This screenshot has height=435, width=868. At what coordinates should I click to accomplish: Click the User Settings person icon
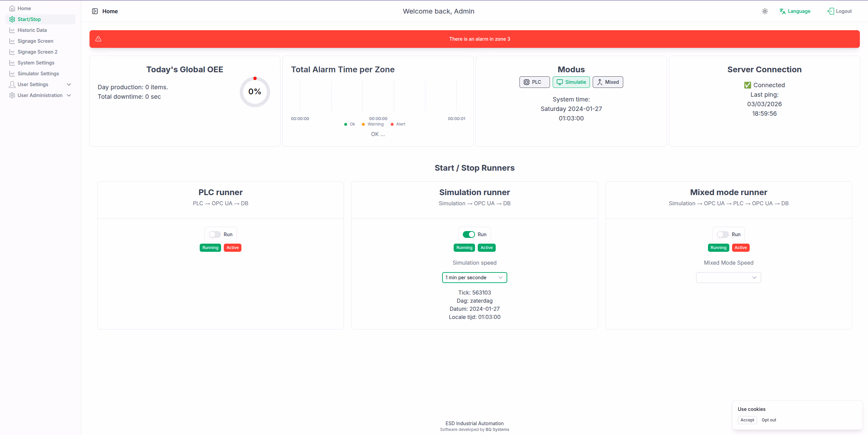(12, 84)
